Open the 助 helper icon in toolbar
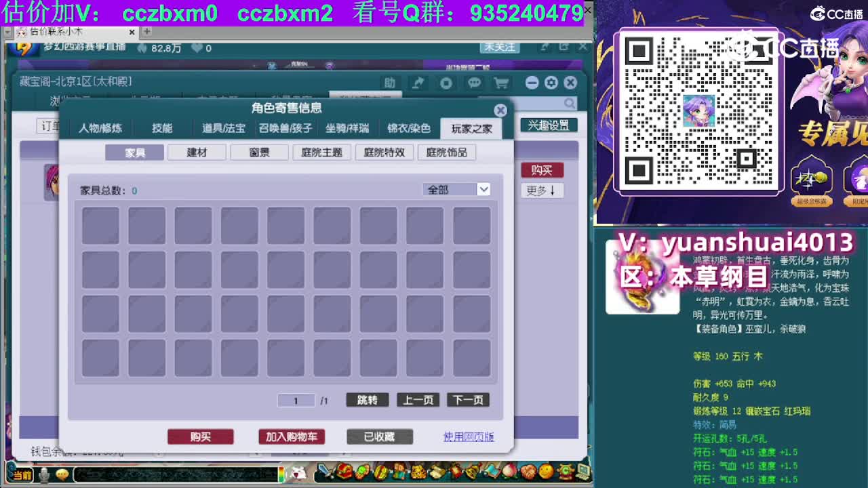The width and height of the screenshot is (868, 488). point(390,83)
